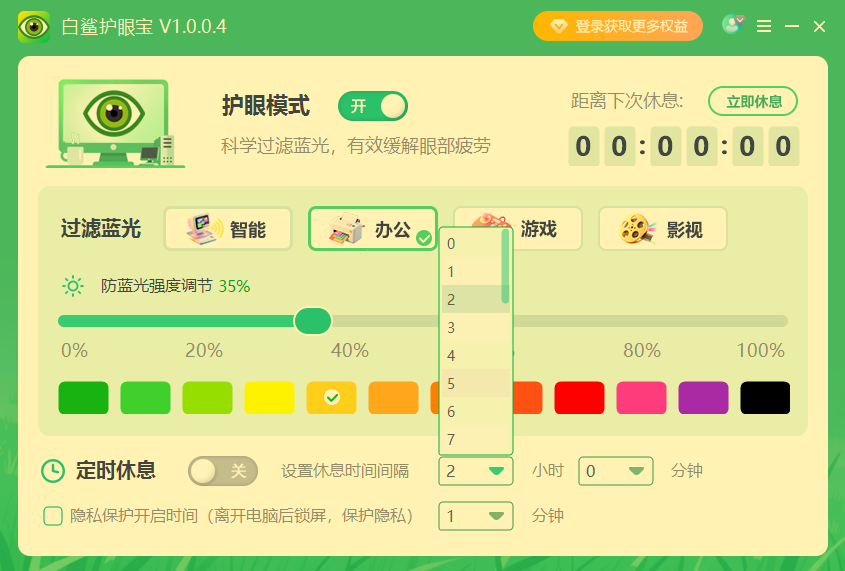845x571 pixels.
Task: Open the hamburger main menu
Action: [x=764, y=26]
